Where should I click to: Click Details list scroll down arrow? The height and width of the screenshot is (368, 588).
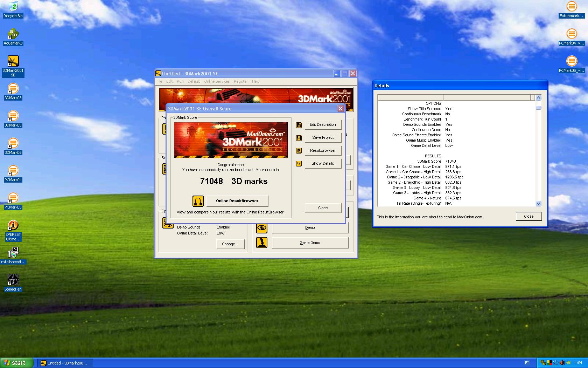(x=538, y=203)
